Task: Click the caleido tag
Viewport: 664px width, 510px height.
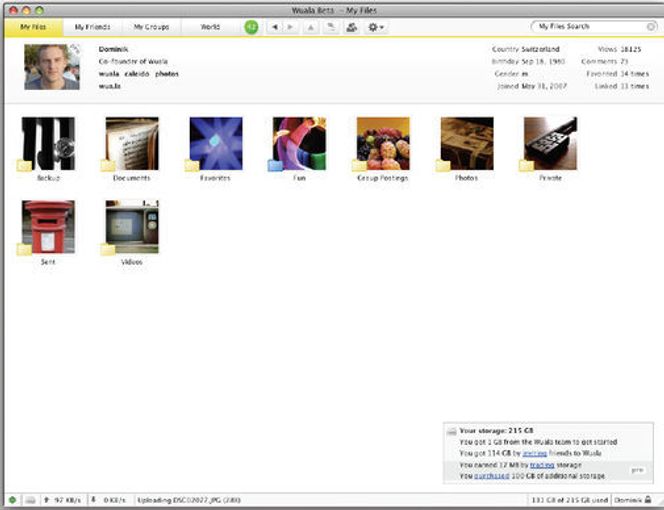Action: pos(137,74)
